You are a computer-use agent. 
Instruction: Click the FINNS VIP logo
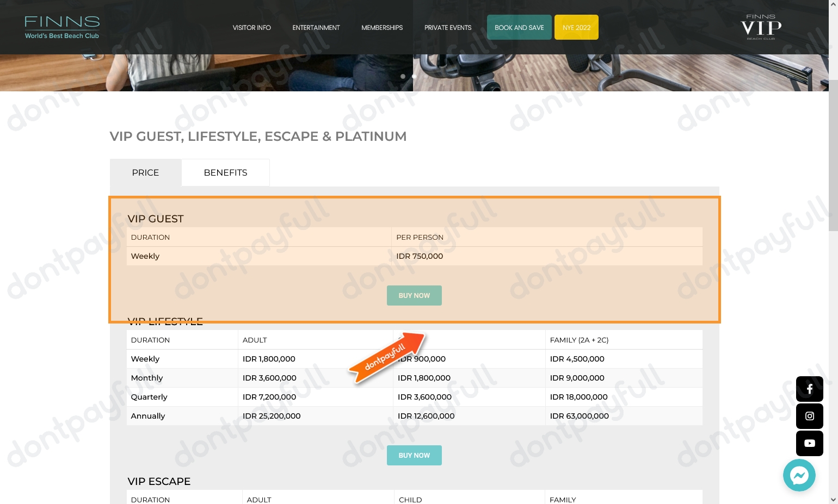pyautogui.click(x=760, y=27)
